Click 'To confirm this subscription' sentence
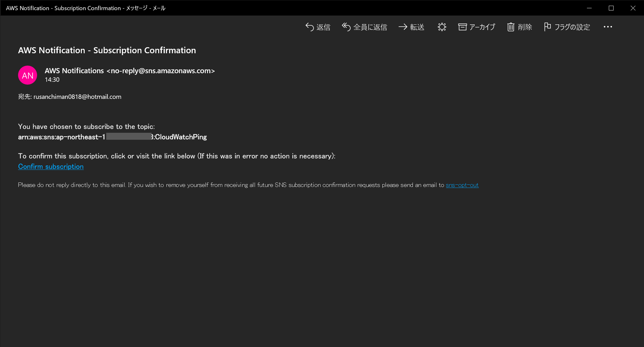This screenshot has width=644, height=347. tap(177, 156)
